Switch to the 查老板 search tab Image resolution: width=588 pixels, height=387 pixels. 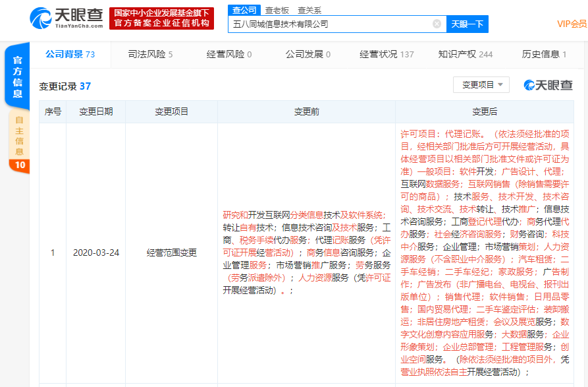(x=277, y=11)
